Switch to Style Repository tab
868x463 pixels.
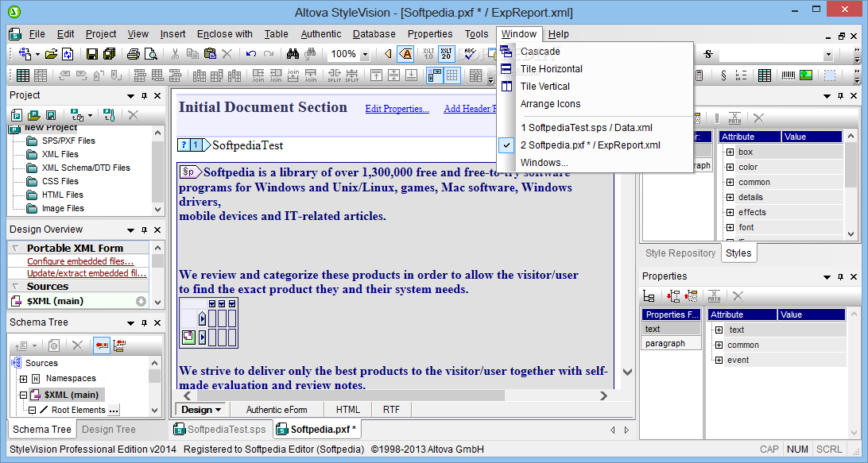click(x=680, y=253)
